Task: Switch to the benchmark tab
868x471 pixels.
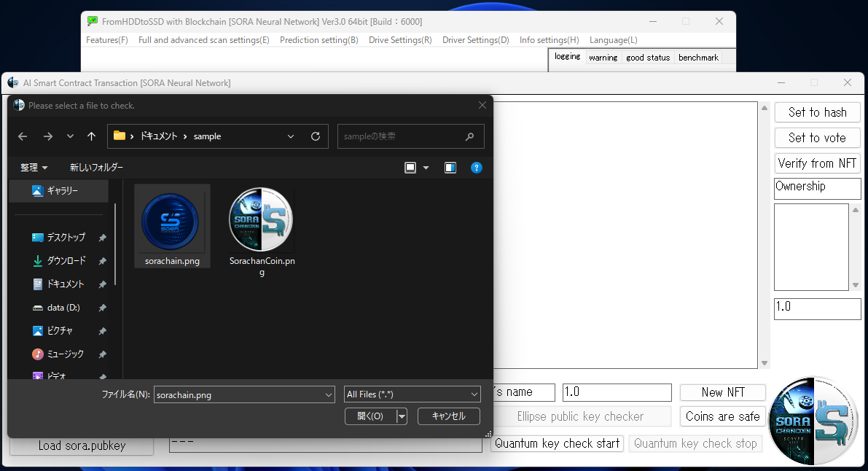Action: (697, 58)
